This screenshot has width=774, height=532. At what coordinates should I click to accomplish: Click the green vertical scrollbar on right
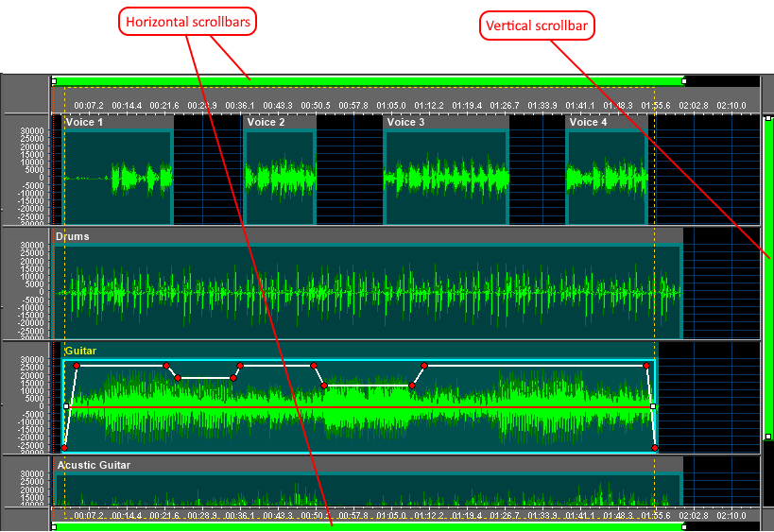(x=768, y=283)
